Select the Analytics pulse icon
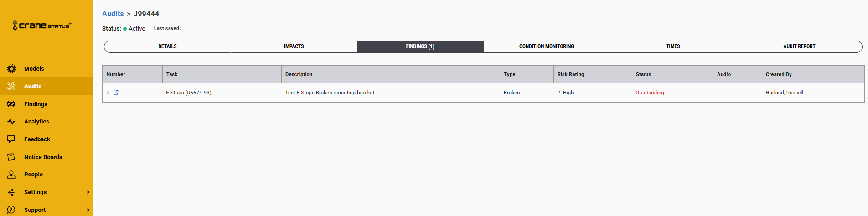The image size is (868, 216). pos(11,122)
